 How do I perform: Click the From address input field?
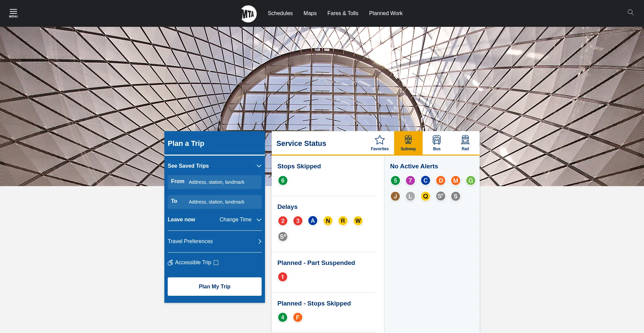pyautogui.click(x=215, y=182)
